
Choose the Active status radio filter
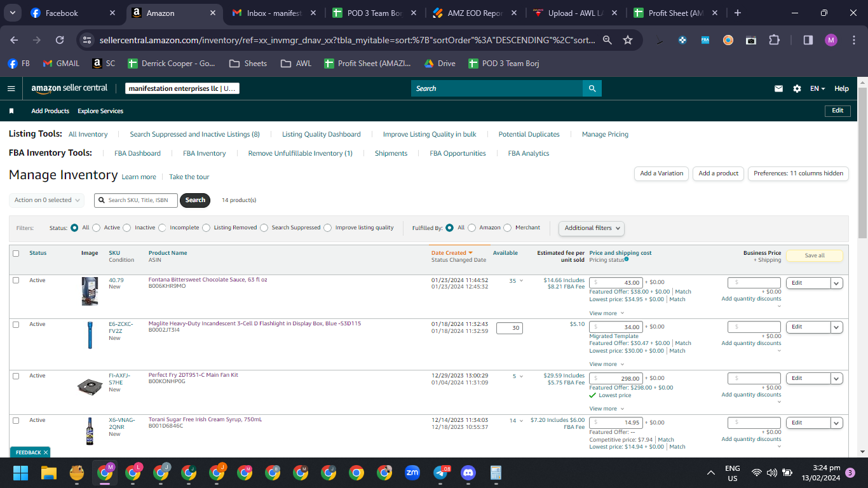96,227
